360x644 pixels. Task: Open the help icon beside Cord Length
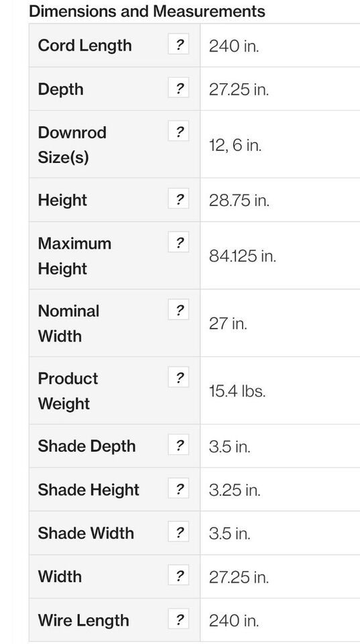coord(178,44)
